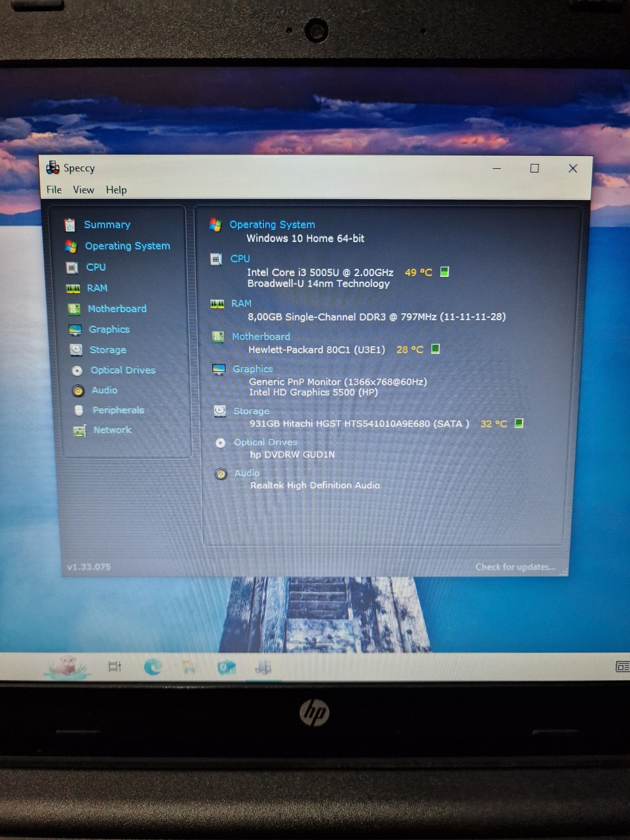Launch Microsoft Edge from taskbar
This screenshot has width=630, height=840.
pyautogui.click(x=152, y=667)
